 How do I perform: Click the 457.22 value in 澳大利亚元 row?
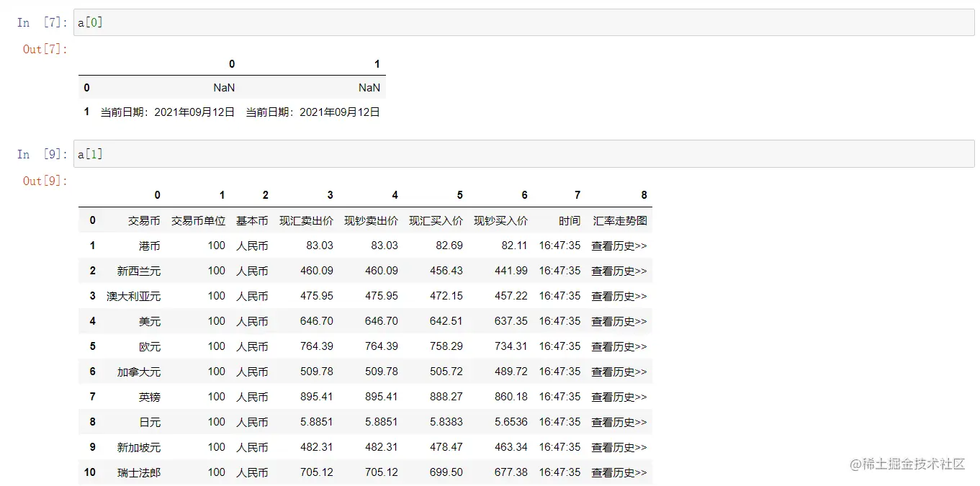click(511, 296)
